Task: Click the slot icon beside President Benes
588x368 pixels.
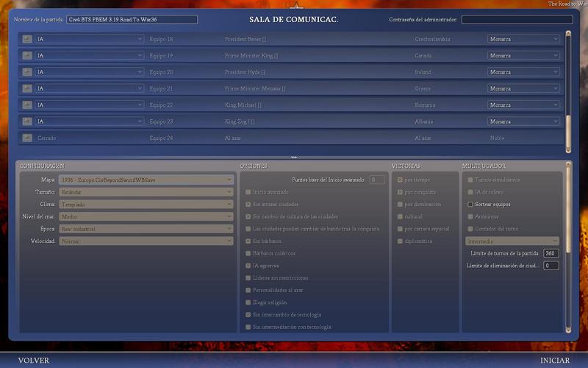Action: [x=27, y=39]
